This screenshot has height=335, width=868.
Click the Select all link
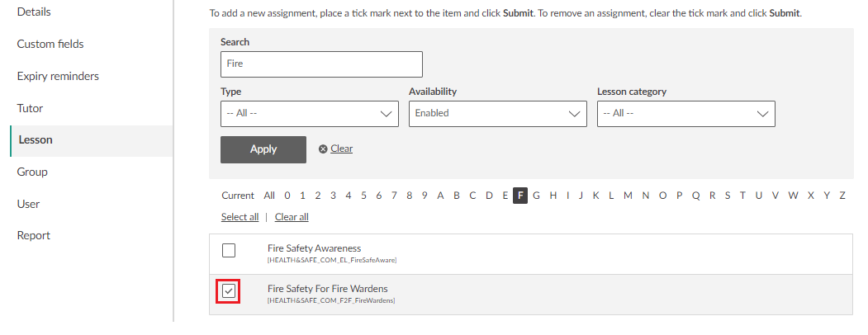(240, 217)
